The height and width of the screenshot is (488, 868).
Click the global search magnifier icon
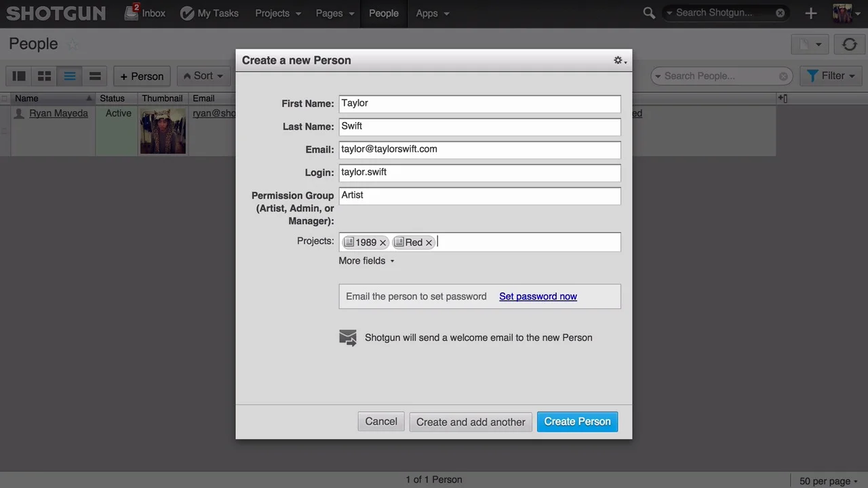click(x=649, y=13)
